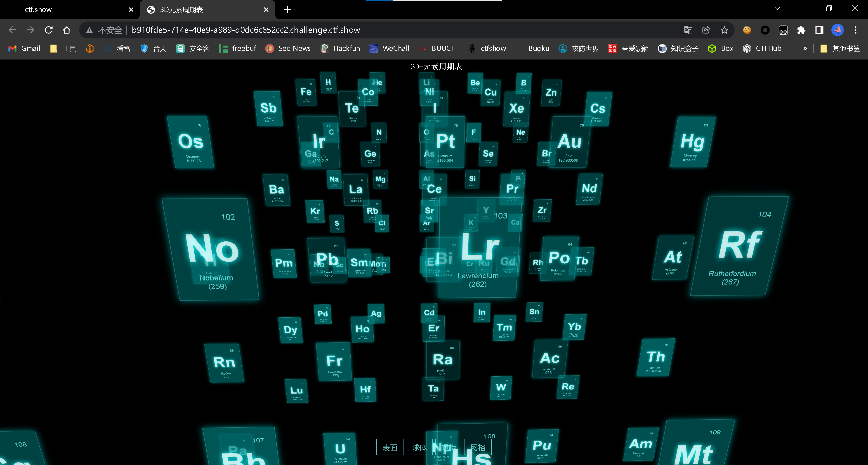Image resolution: width=868 pixels, height=465 pixels.
Task: Reload the current page
Action: [x=49, y=30]
